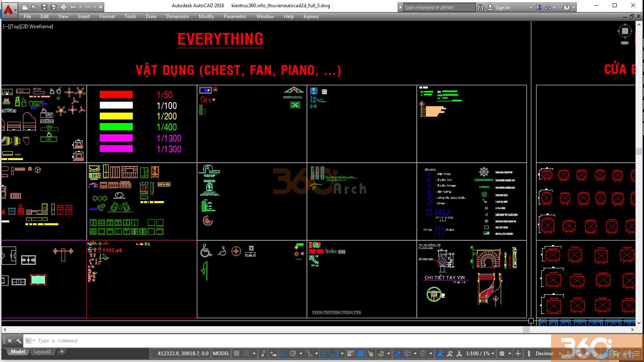Open Customize Quick Access Toolbar dropdown
Viewport: 644px width, 362px height.
point(101,7)
